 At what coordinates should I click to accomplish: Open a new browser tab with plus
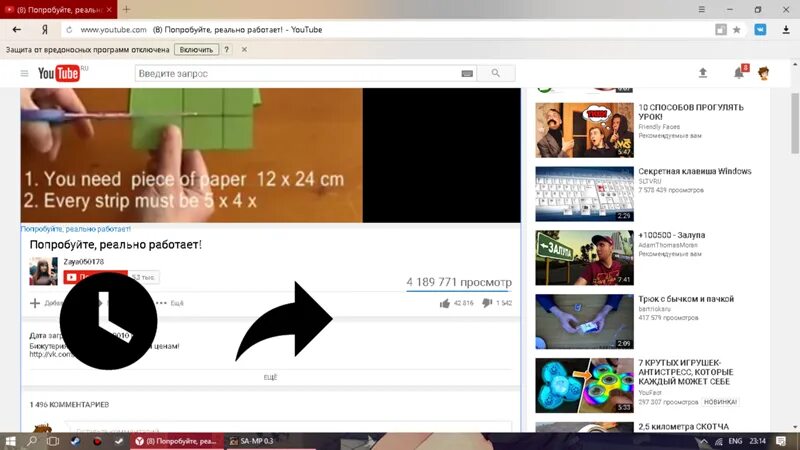pyautogui.click(x=127, y=9)
